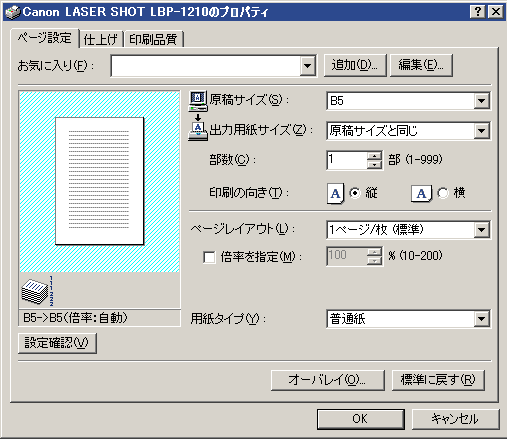
Task: Click the disabled 倍率 percent input field
Action: pyautogui.click(x=347, y=256)
